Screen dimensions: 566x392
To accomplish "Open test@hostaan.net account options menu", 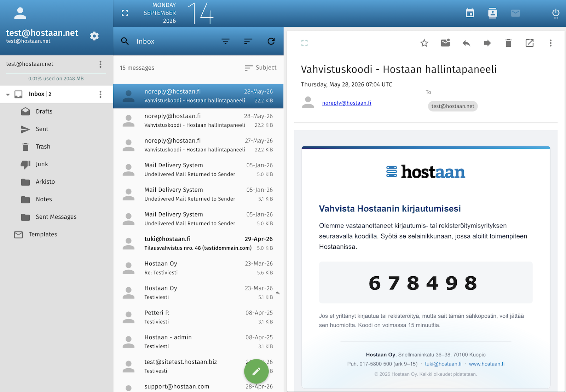I will coord(100,64).
